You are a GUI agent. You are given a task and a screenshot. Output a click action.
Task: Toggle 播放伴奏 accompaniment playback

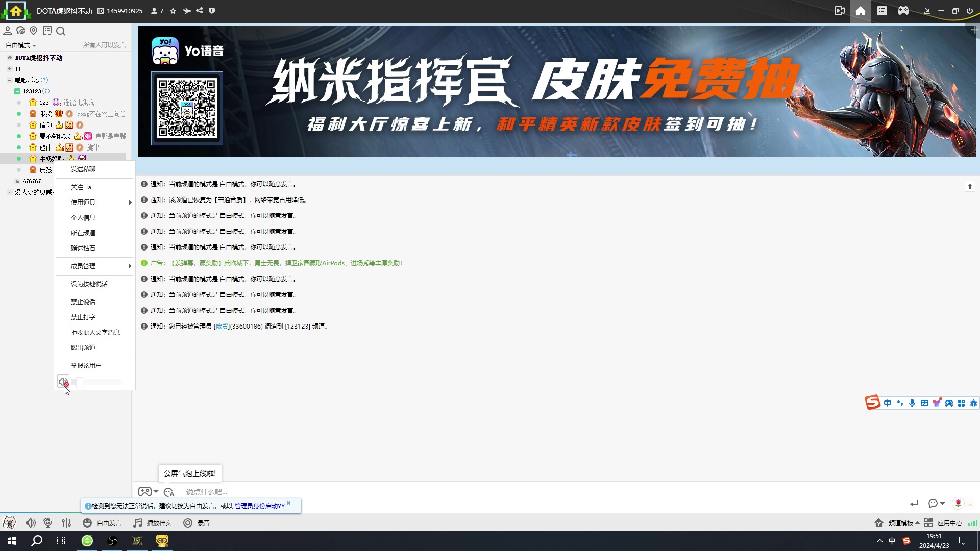pos(153,523)
